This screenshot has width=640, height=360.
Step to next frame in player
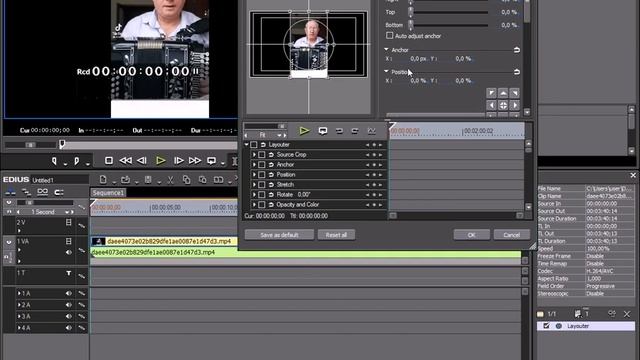click(178, 161)
